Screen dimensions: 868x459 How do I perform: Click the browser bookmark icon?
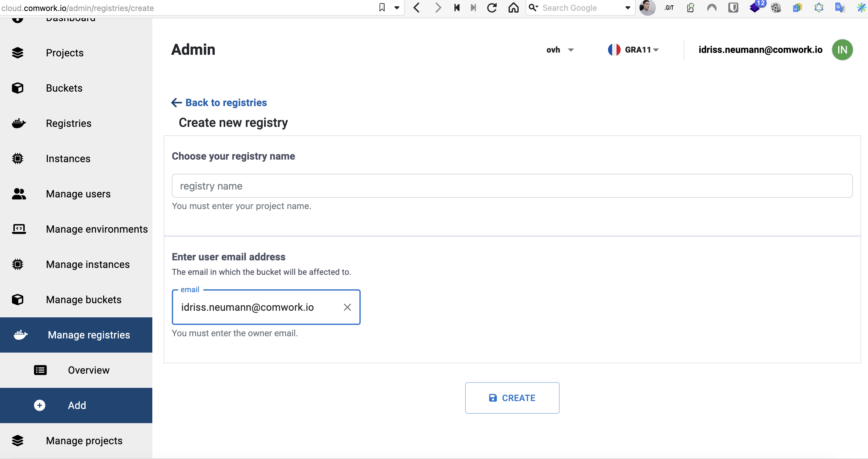tap(382, 8)
